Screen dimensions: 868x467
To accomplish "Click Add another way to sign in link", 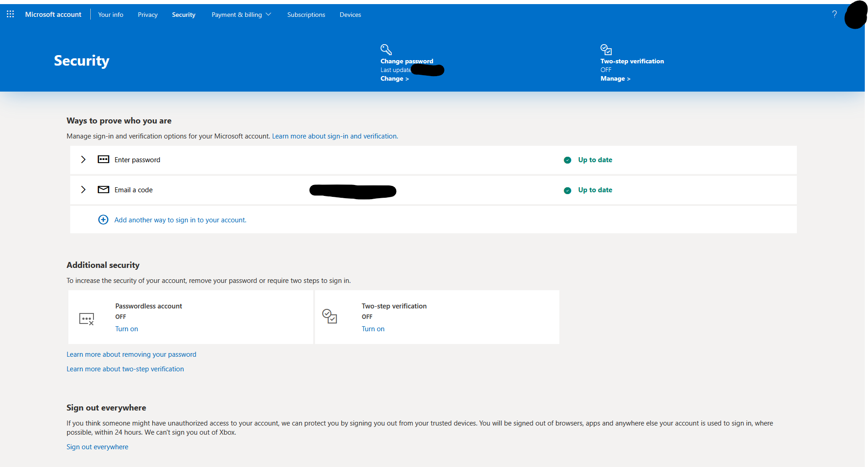I will 180,220.
